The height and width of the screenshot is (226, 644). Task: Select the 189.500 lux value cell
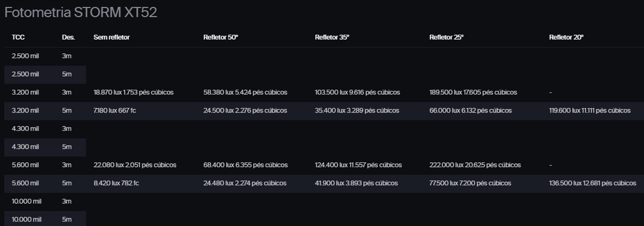(473, 92)
